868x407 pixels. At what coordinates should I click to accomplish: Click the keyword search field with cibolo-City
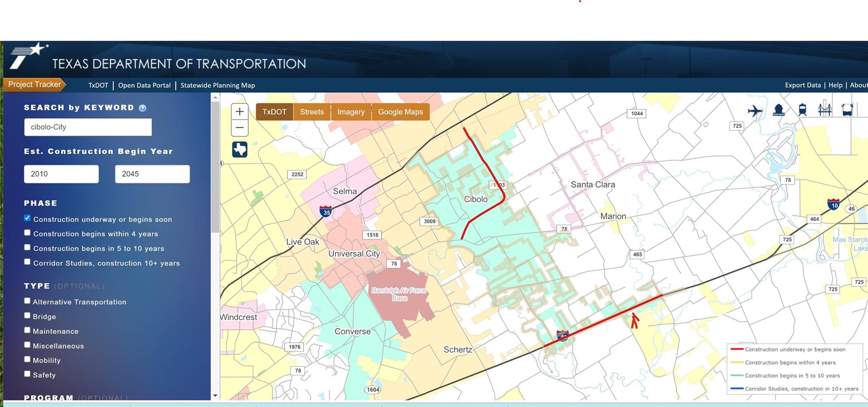tap(88, 127)
